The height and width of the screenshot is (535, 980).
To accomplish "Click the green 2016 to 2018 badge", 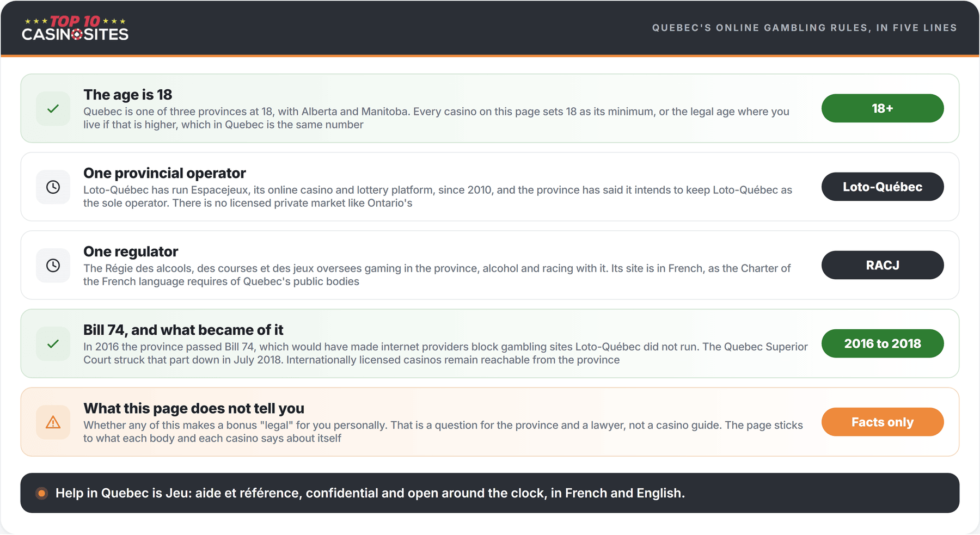I will (x=883, y=343).
